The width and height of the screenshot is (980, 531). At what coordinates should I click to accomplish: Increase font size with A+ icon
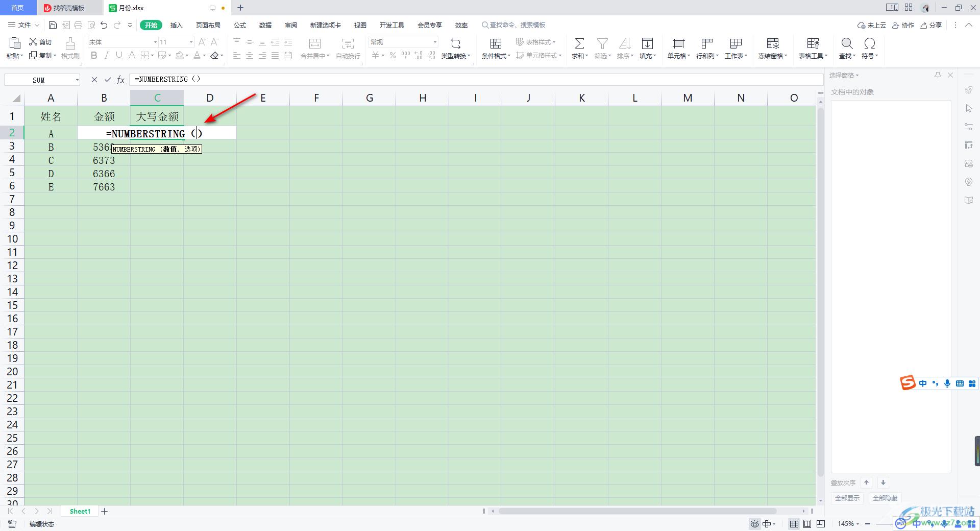pos(202,42)
